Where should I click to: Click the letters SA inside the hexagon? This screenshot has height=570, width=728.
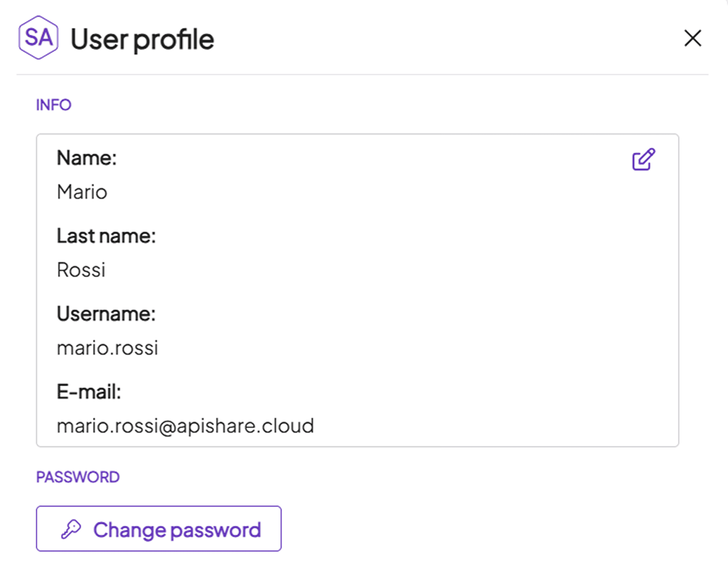38,38
